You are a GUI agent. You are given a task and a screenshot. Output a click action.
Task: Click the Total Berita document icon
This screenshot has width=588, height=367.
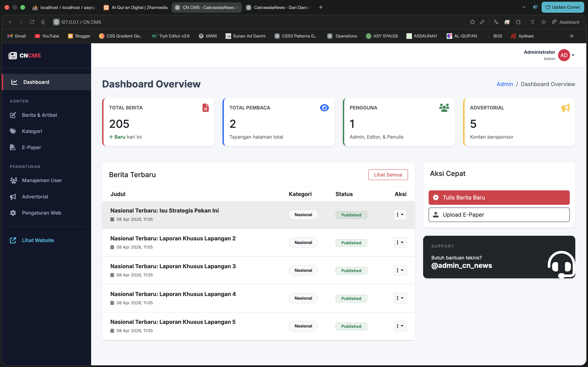[205, 108]
